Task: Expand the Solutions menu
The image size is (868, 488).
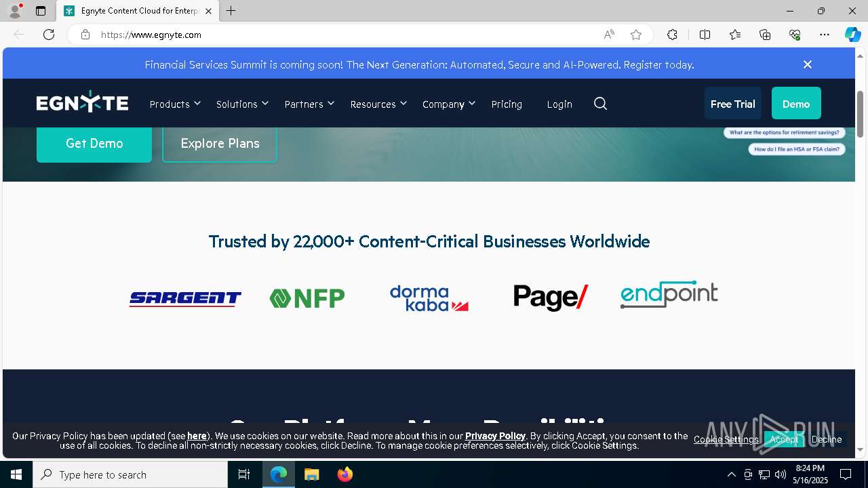Action: pos(243,104)
